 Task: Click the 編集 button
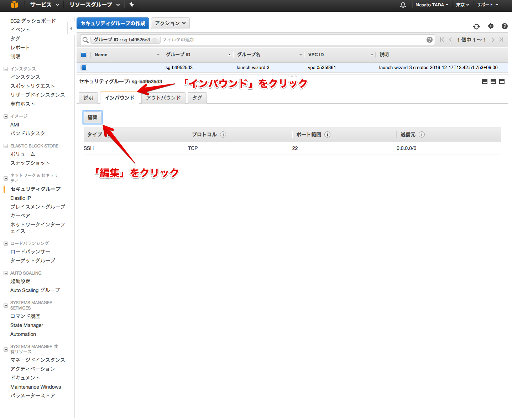tap(92, 117)
